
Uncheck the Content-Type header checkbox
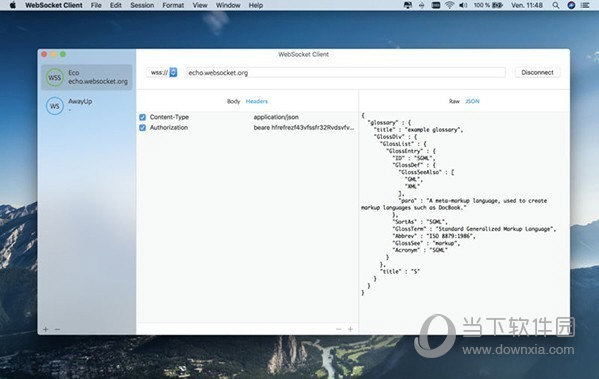pyautogui.click(x=142, y=117)
